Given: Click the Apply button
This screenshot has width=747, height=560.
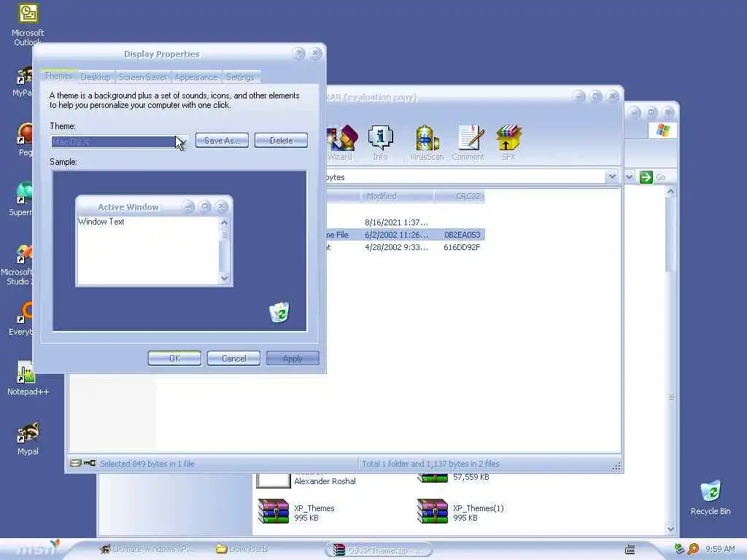Looking at the screenshot, I should (x=293, y=359).
